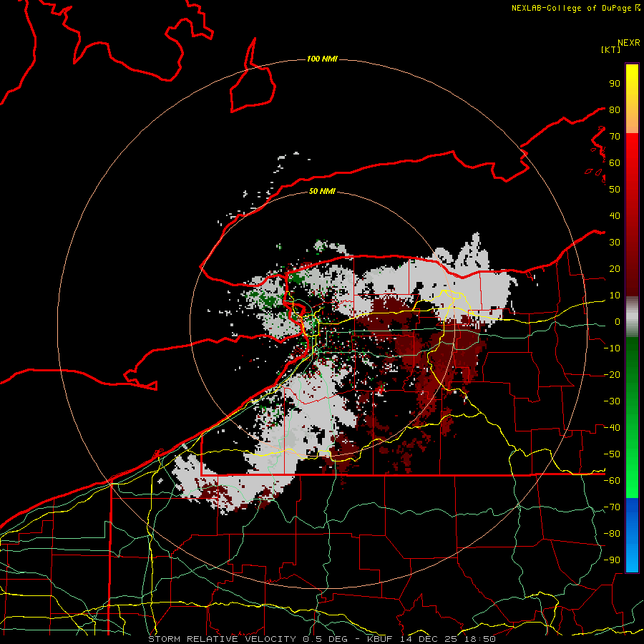Click the 50 NMI range ring label
This screenshot has width=644, height=644.
coord(322,191)
